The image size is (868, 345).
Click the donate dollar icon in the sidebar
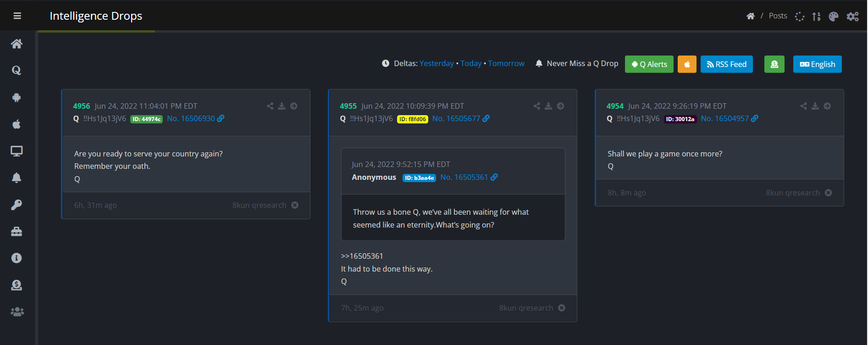tap(17, 285)
